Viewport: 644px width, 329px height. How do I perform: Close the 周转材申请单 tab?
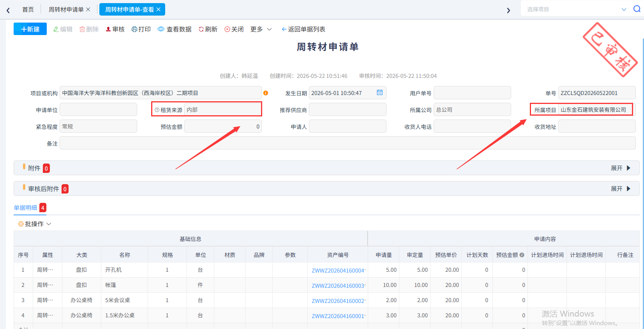[x=88, y=9]
